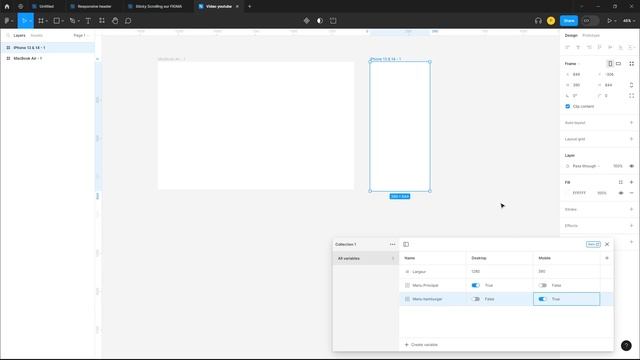The height and width of the screenshot is (360, 640).
Task: Select the Comment tool
Action: coord(128,20)
